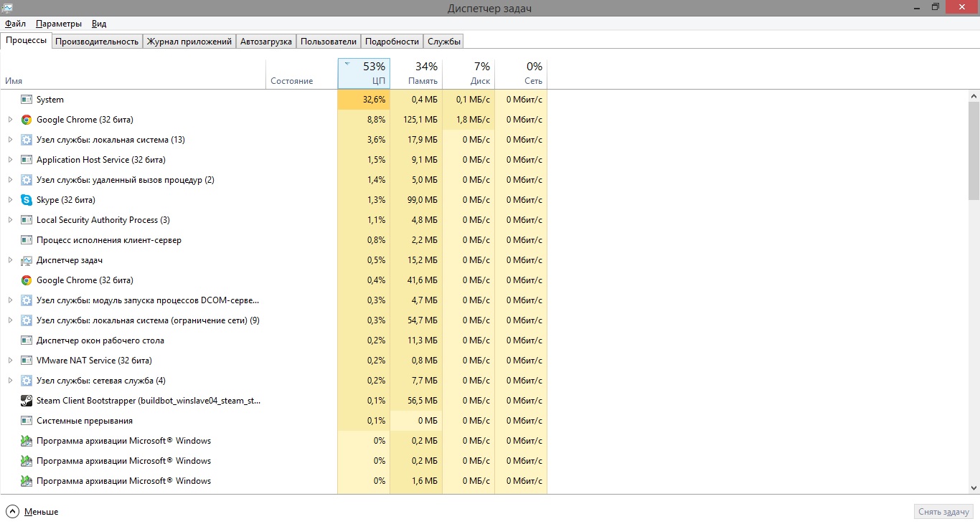Expand Local Security Authority Process group
The height and width of the screenshot is (529, 980).
click(10, 220)
